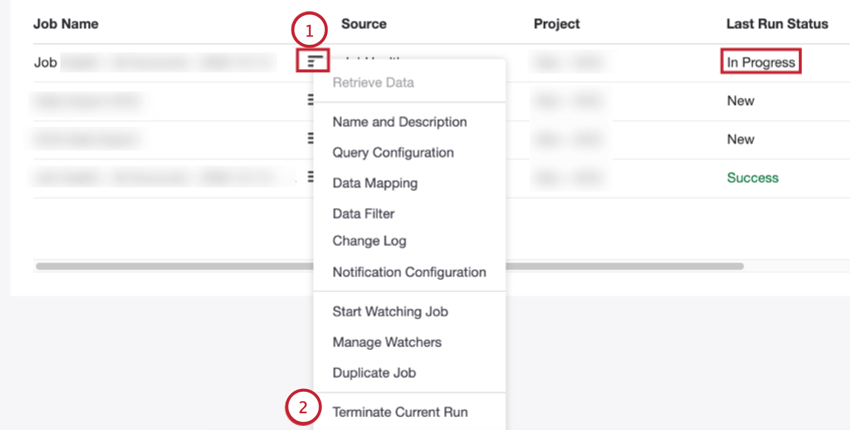Click the green Success status label
850x430 pixels.
752,178
